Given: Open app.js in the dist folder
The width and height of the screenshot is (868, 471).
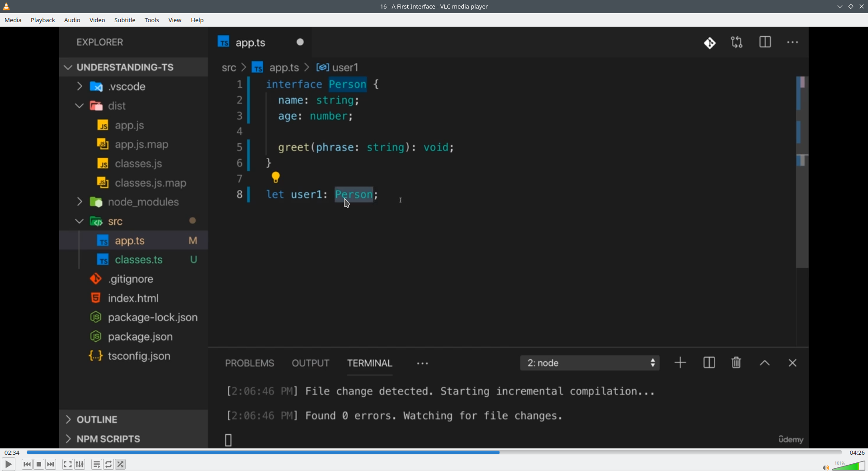Looking at the screenshot, I should [x=133, y=125].
